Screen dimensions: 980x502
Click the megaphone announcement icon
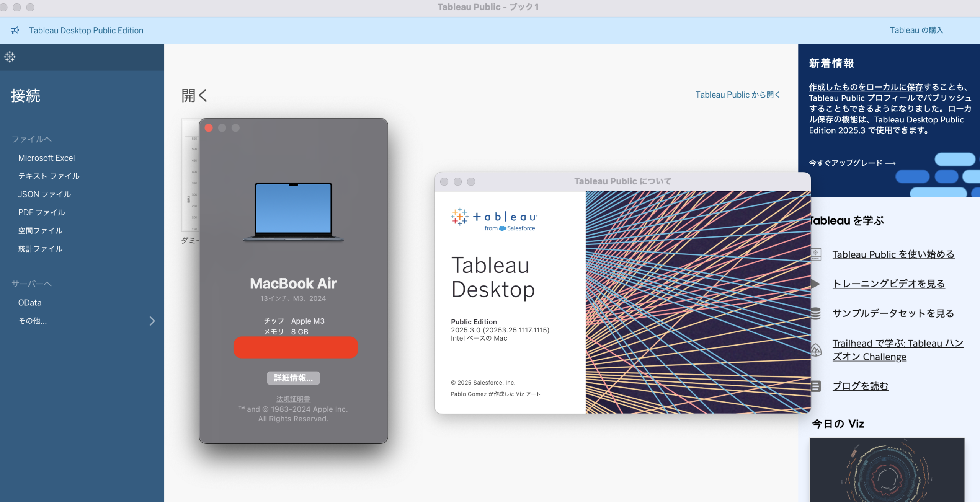(x=15, y=30)
